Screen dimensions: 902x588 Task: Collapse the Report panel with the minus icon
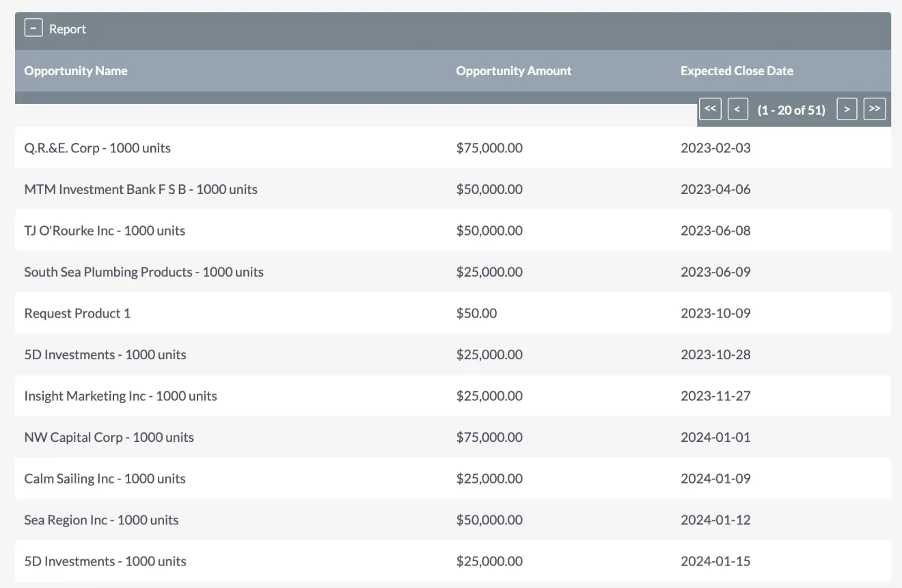coord(33,27)
